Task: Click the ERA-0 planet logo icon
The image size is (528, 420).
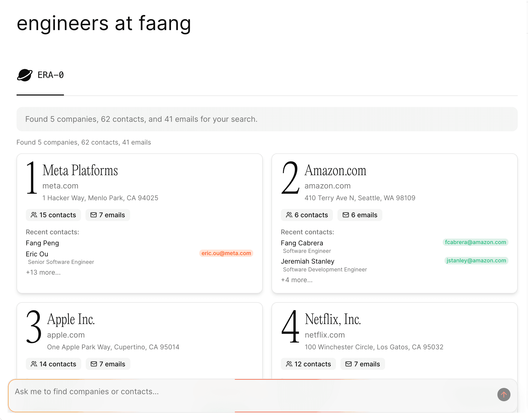Action: click(x=25, y=75)
